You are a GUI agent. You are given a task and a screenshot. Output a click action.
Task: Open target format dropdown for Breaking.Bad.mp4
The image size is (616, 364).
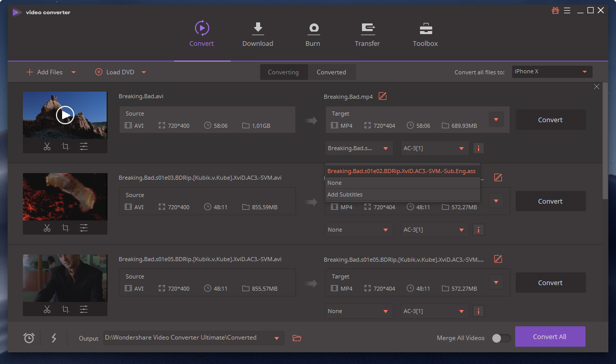(x=496, y=120)
